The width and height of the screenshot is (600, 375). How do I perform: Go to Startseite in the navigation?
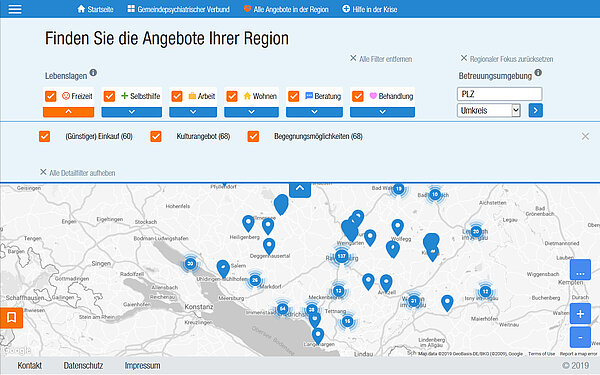pos(95,9)
